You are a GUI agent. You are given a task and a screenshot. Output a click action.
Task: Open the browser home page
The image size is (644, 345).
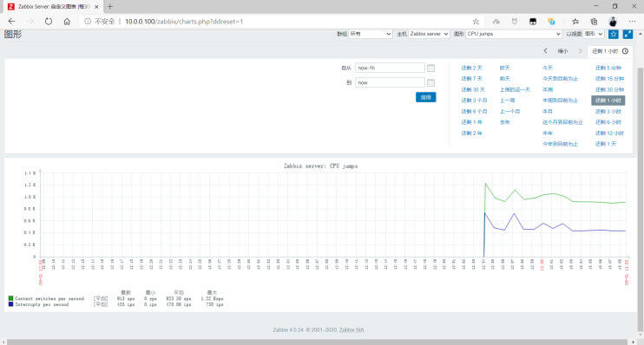[67, 22]
